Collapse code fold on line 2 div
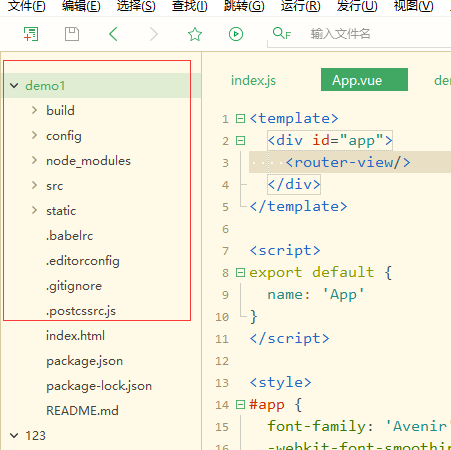The height and width of the screenshot is (450, 451). 240,140
